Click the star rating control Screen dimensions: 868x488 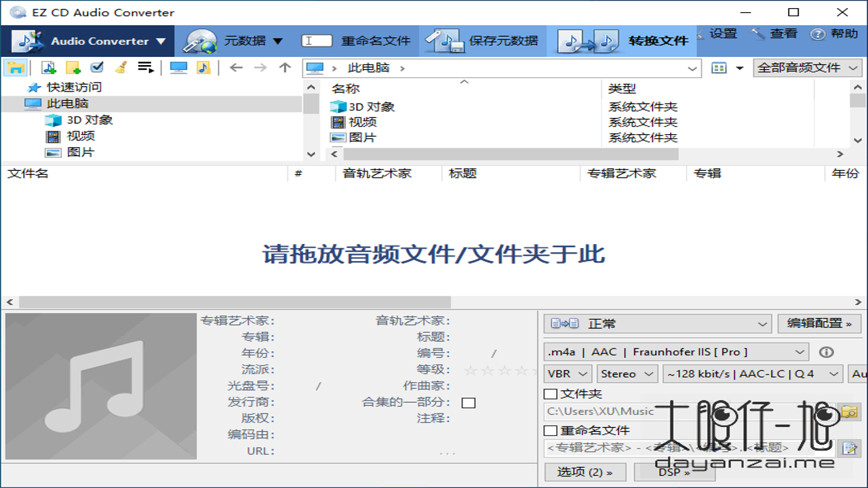pos(500,371)
